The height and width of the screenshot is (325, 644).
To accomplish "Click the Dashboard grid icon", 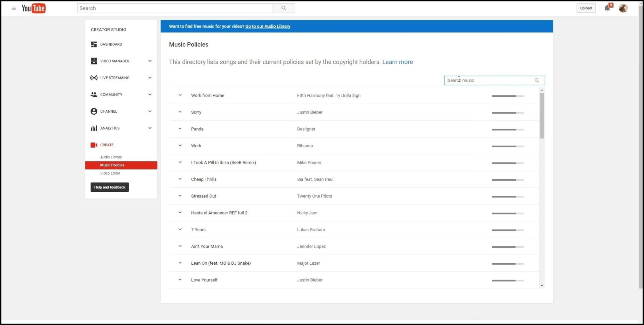I will (x=94, y=44).
